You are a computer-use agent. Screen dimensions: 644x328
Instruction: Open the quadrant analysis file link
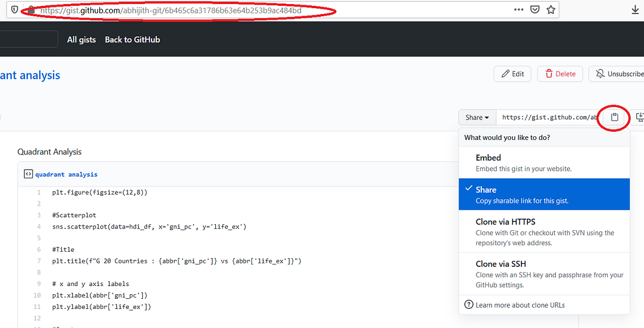point(66,174)
